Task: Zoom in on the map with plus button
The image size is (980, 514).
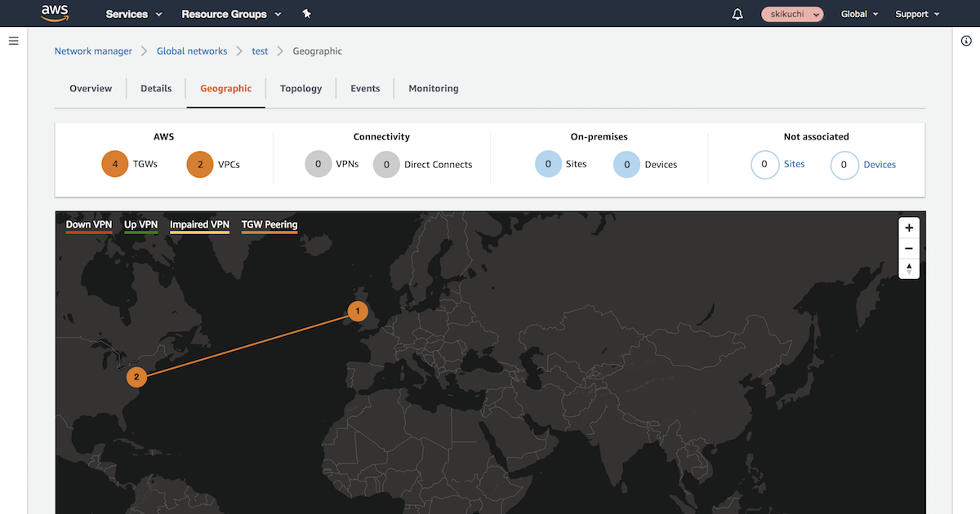Action: tap(908, 228)
